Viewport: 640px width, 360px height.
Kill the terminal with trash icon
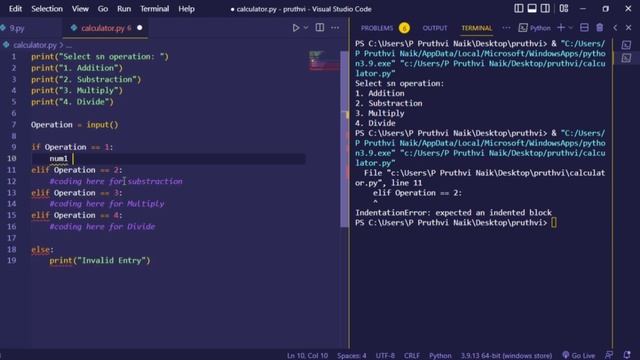599,27
